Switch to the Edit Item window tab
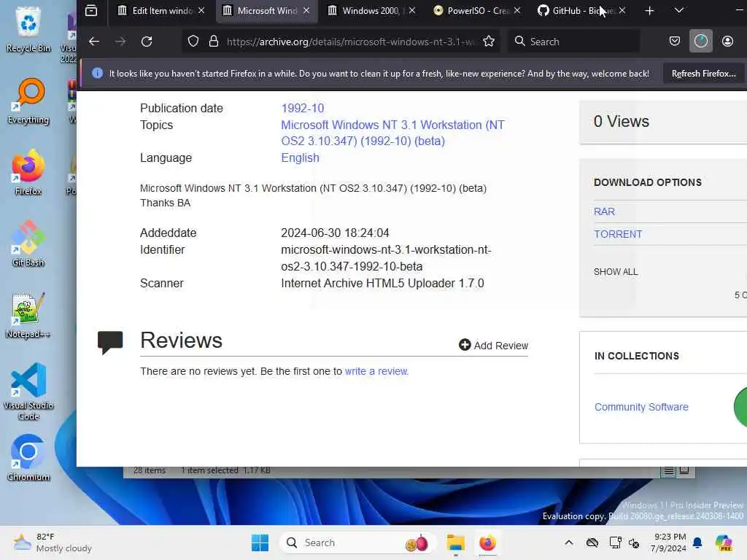Viewport: 747px width, 560px height. click(161, 10)
